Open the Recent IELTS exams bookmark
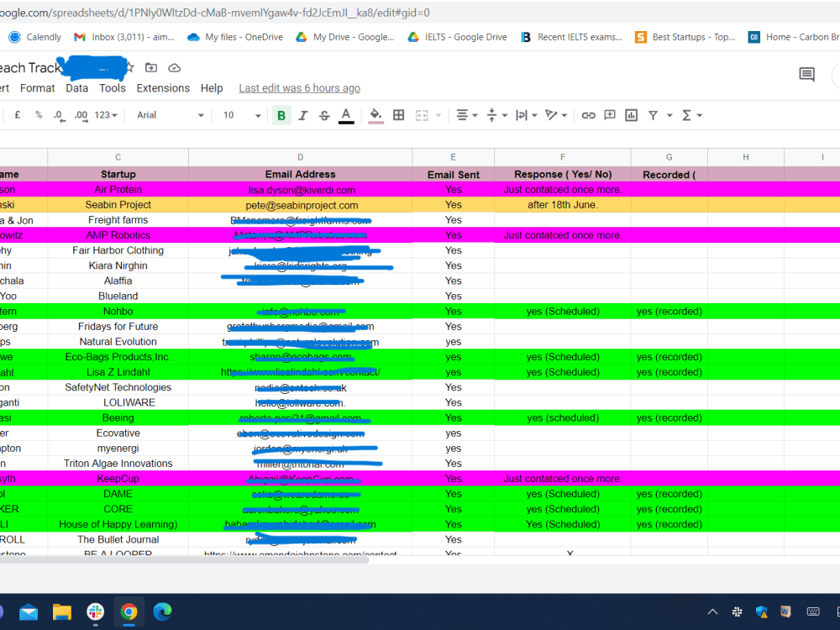 571,37
